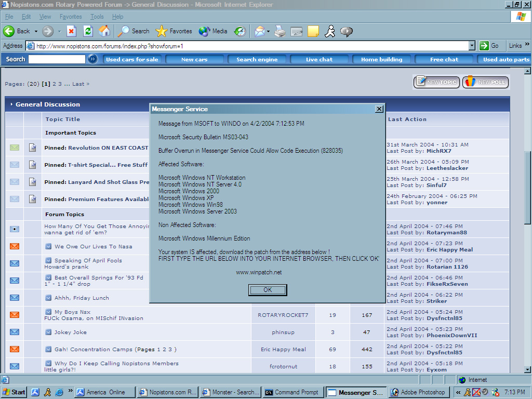Expand the Back button history dropdown arrow
The height and width of the screenshot is (399, 532).
34,31
